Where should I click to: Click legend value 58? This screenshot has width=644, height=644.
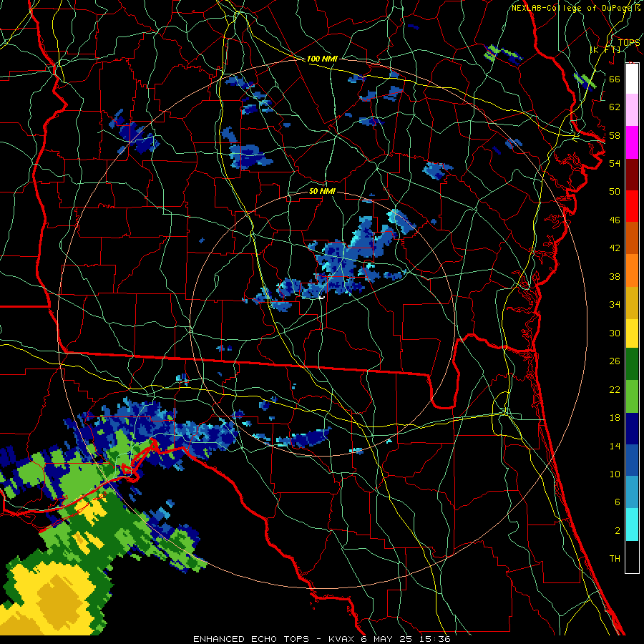(x=615, y=135)
